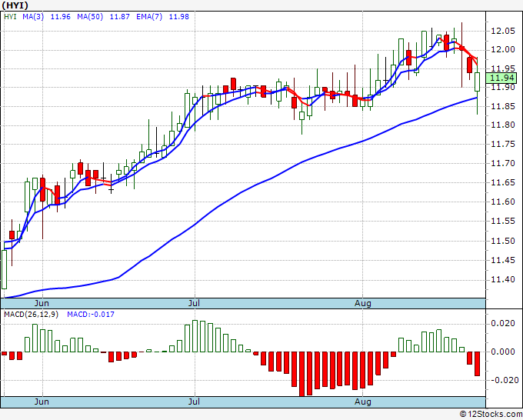Click Aug on the MACD panel axis
523x420 pixels.
coord(362,402)
